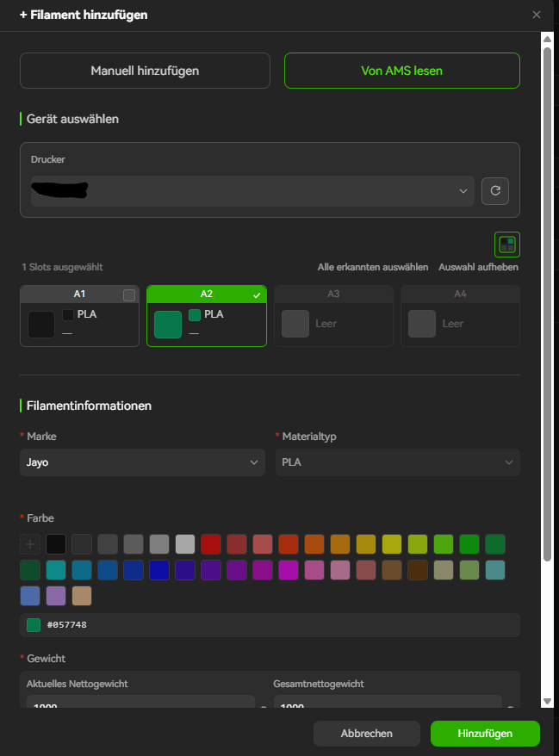Open the Materialtyp dropdown showing PLA

(397, 462)
